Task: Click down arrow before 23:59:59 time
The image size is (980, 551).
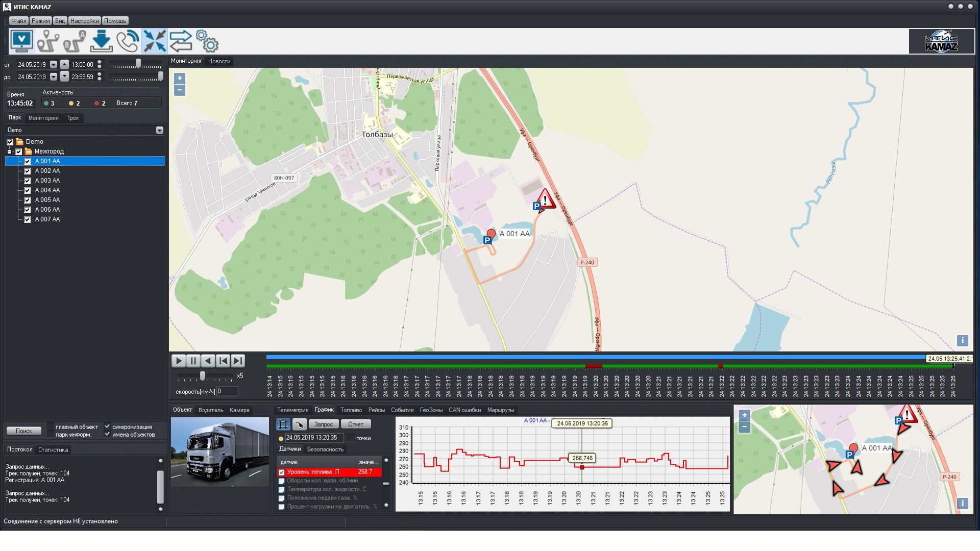Action: (64, 77)
